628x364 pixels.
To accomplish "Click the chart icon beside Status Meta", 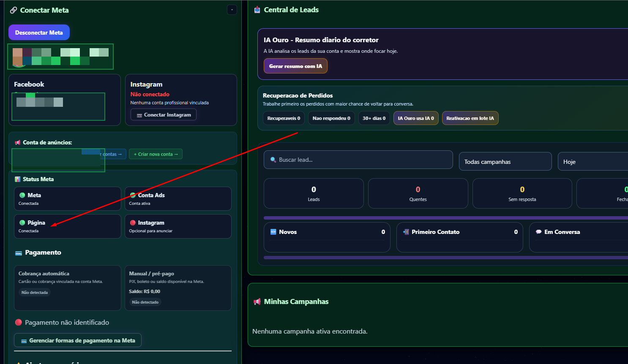I will (18, 179).
